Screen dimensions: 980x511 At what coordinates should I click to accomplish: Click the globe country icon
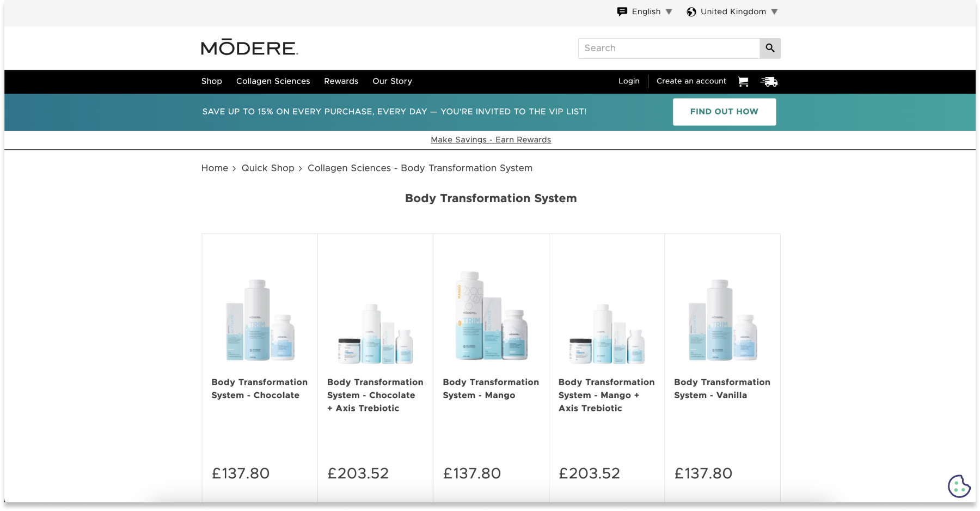691,11
